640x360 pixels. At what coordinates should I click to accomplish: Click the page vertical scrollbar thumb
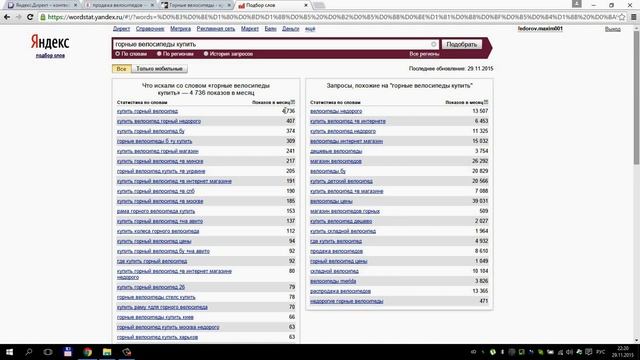pyautogui.click(x=636, y=98)
